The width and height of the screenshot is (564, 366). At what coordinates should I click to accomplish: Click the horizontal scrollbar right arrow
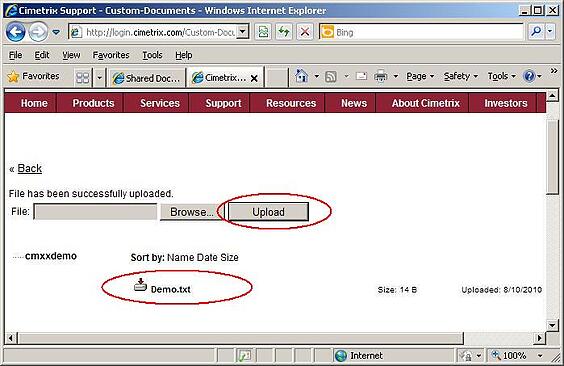point(539,338)
